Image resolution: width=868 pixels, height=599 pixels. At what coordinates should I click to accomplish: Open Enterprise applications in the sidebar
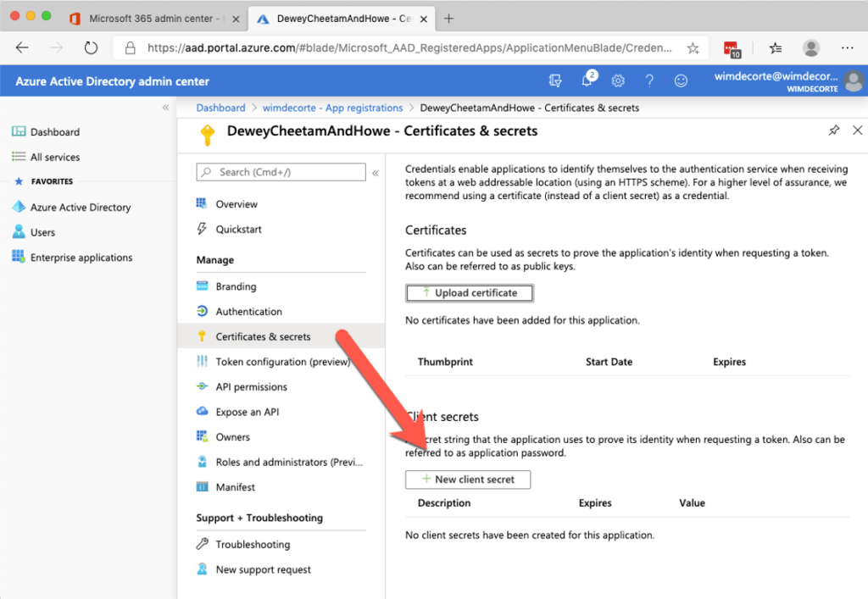tap(75, 257)
